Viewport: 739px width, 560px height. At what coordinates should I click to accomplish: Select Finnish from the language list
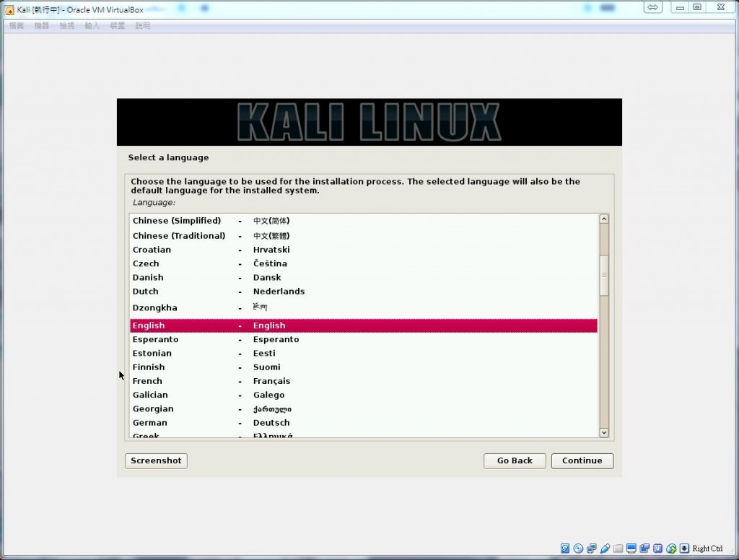(364, 367)
